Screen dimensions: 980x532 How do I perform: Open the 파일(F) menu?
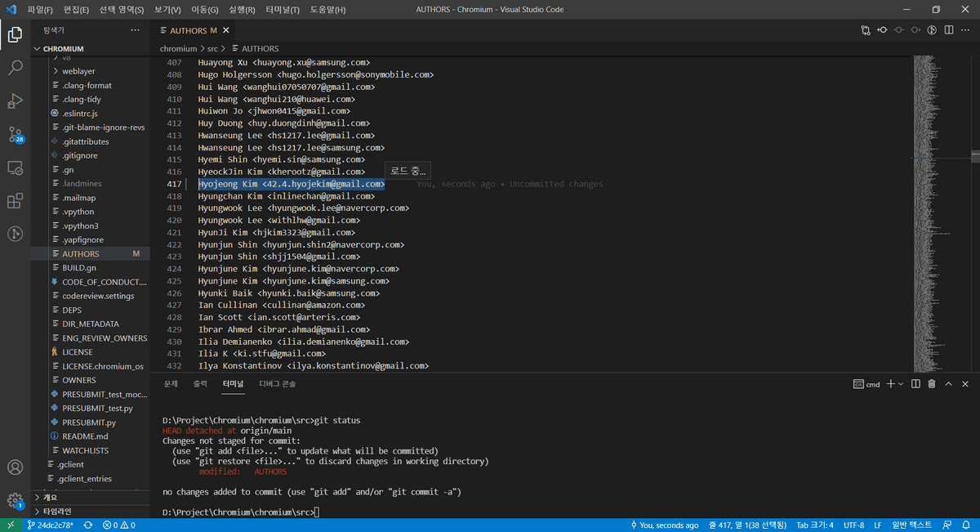pos(40,10)
